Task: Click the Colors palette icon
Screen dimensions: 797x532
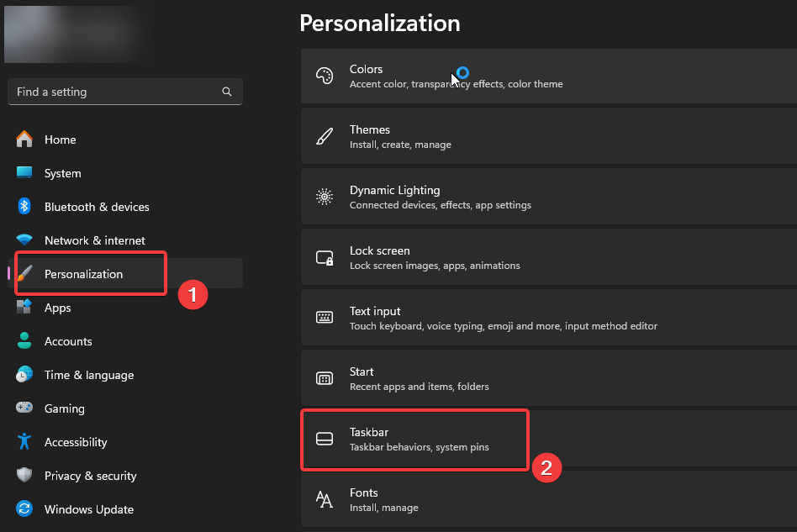Action: pos(325,76)
